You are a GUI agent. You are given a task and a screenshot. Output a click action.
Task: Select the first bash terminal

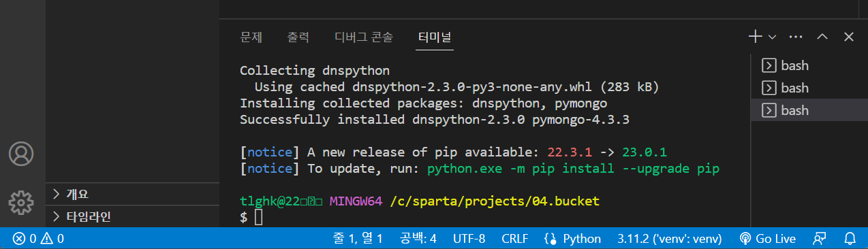point(809,66)
